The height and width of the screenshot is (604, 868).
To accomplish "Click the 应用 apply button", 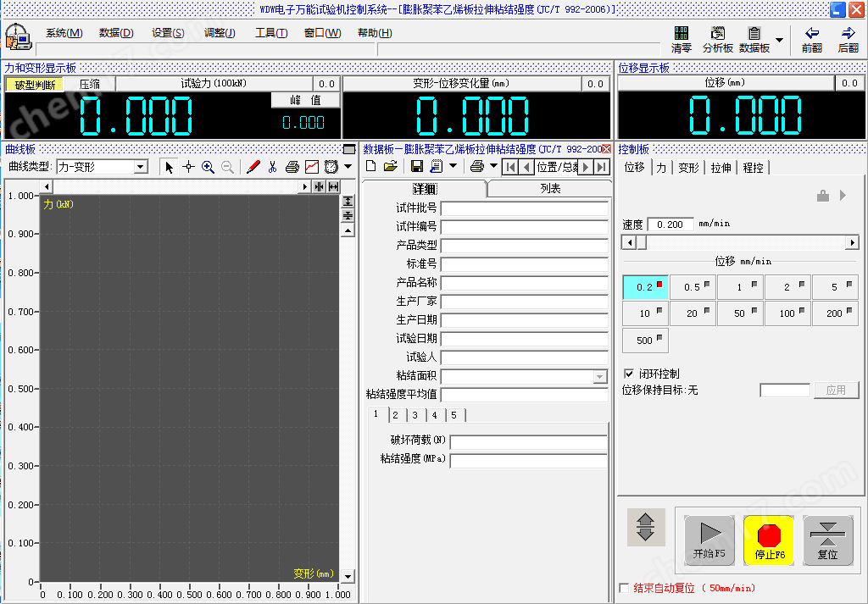I will 836,390.
